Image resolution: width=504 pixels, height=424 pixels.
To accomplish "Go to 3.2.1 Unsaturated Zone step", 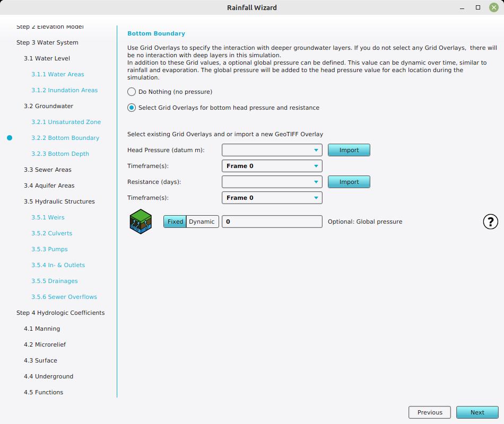I will pyautogui.click(x=66, y=122).
